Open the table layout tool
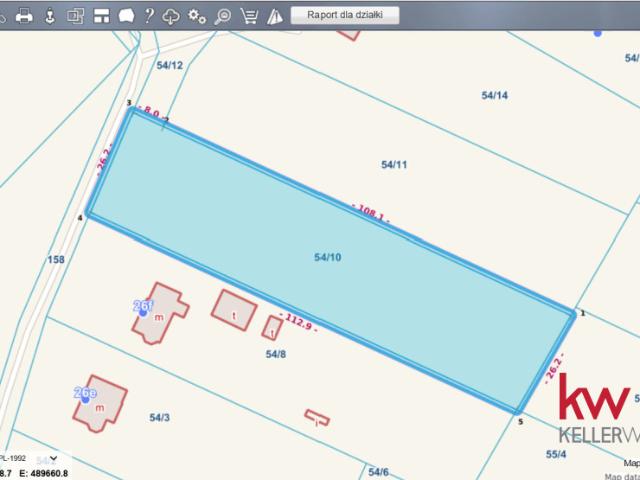Viewport: 640px width, 480px height. [x=100, y=15]
